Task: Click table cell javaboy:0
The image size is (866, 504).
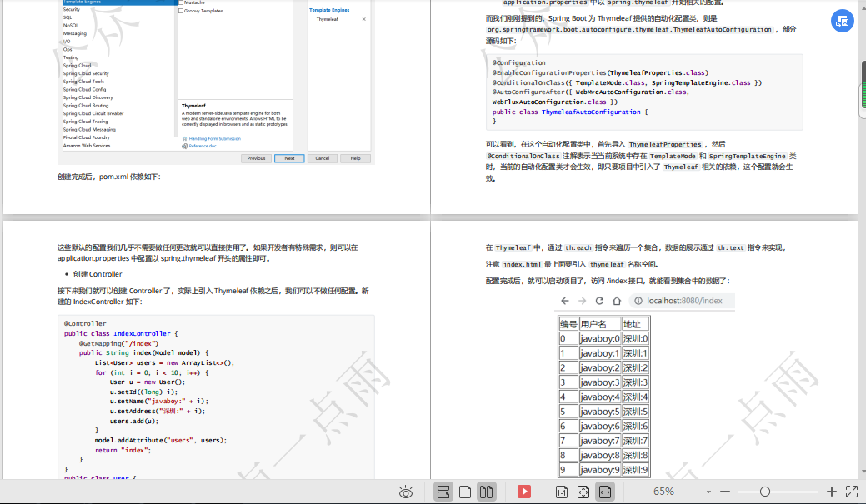Action: (600, 338)
